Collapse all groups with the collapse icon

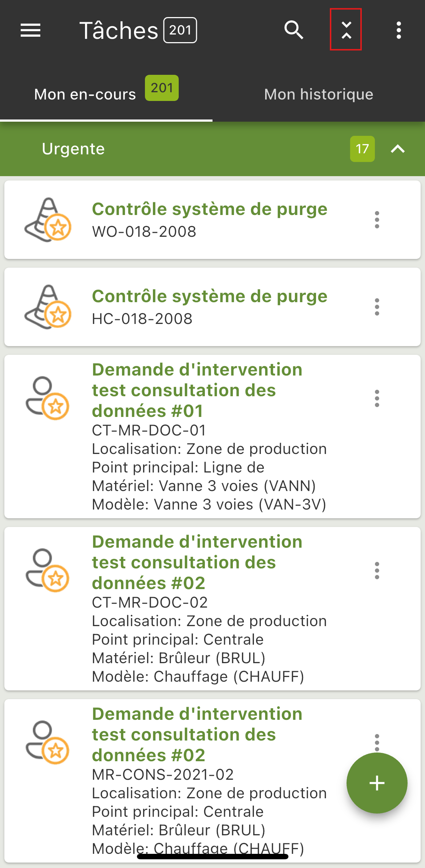346,30
